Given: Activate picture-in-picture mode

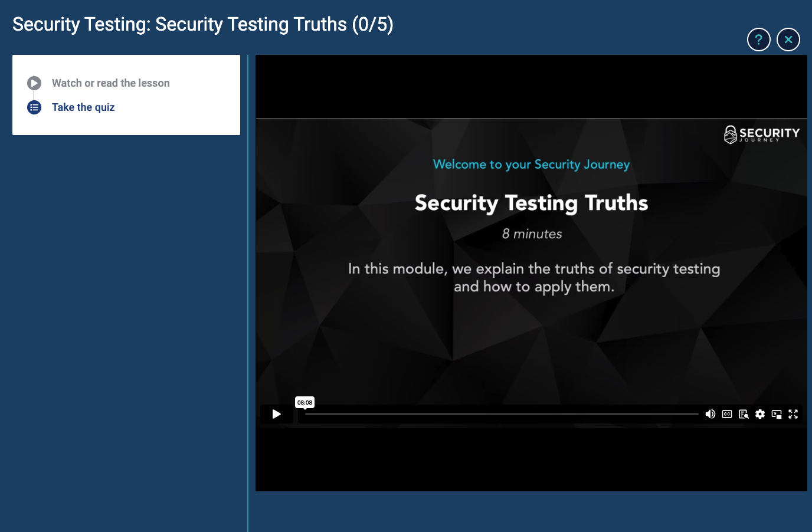Looking at the screenshot, I should 776,414.
